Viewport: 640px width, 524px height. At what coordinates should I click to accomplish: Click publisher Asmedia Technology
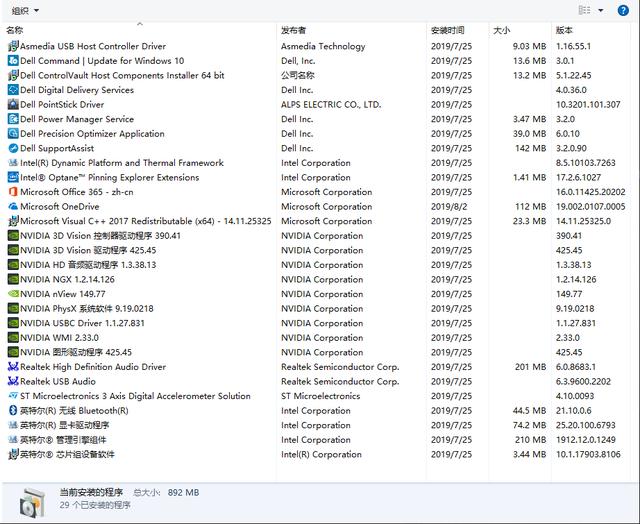point(323,46)
